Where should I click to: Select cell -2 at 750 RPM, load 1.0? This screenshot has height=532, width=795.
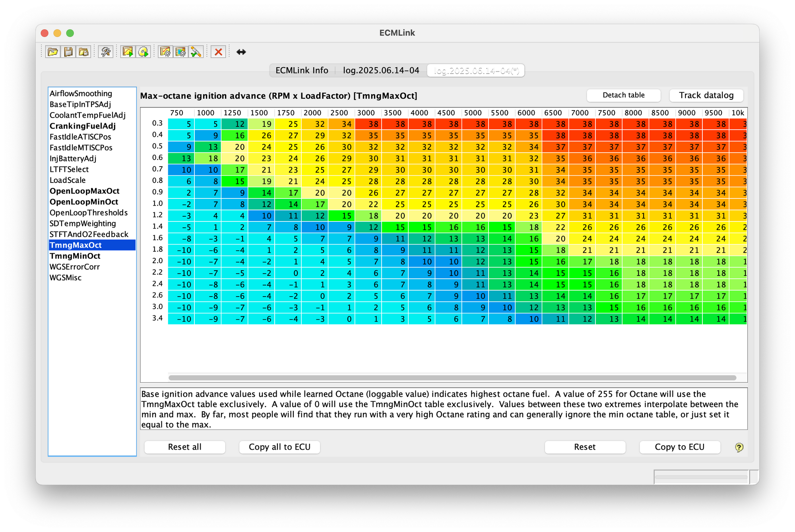[x=181, y=204]
